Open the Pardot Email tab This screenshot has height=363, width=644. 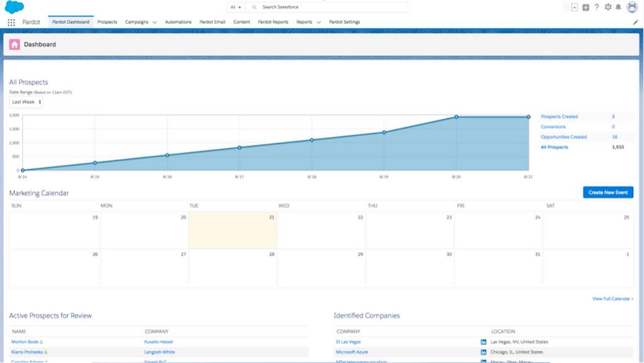point(212,22)
